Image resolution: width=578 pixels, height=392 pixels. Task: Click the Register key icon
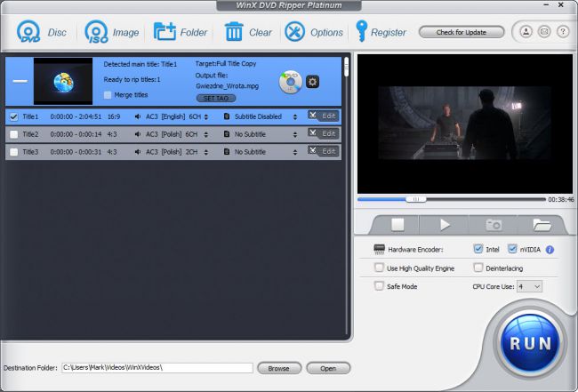(362, 33)
